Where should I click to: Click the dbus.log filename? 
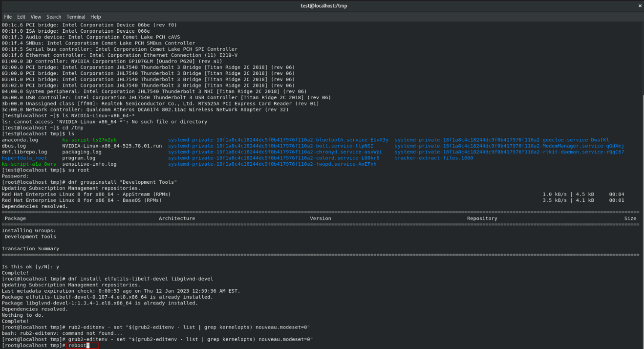pos(14,146)
